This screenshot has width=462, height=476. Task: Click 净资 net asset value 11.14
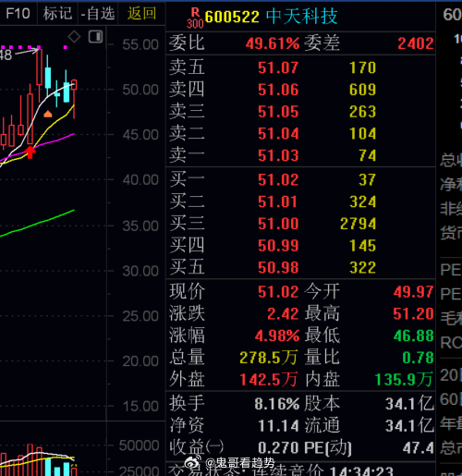click(278, 426)
